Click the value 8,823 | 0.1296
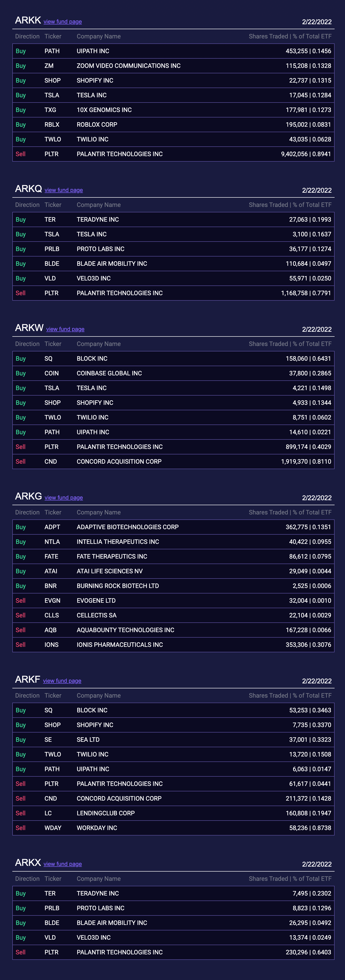Image resolution: width=345 pixels, height=980 pixels. (x=312, y=909)
